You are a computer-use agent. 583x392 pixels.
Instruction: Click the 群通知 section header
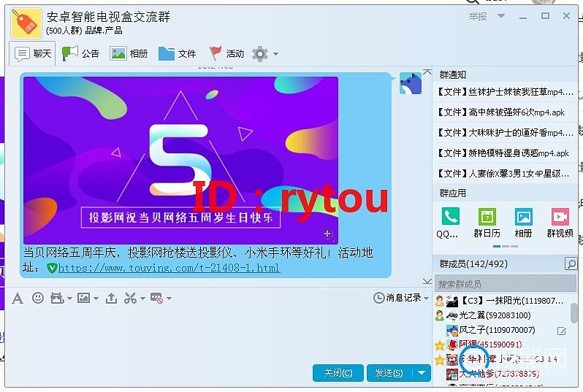(x=452, y=74)
